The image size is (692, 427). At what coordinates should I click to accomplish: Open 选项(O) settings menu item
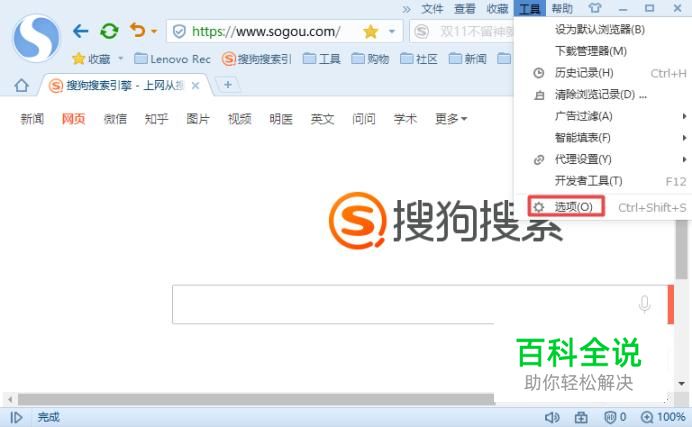point(601,207)
